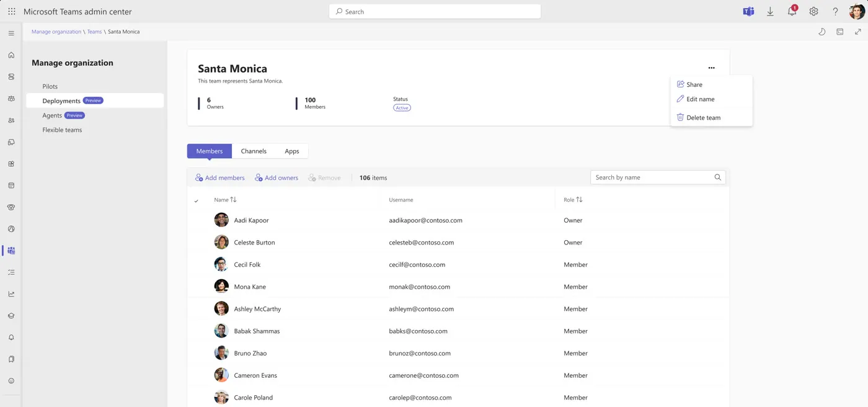Expand page to full screen view
The width and height of the screenshot is (868, 407).
coord(858,32)
